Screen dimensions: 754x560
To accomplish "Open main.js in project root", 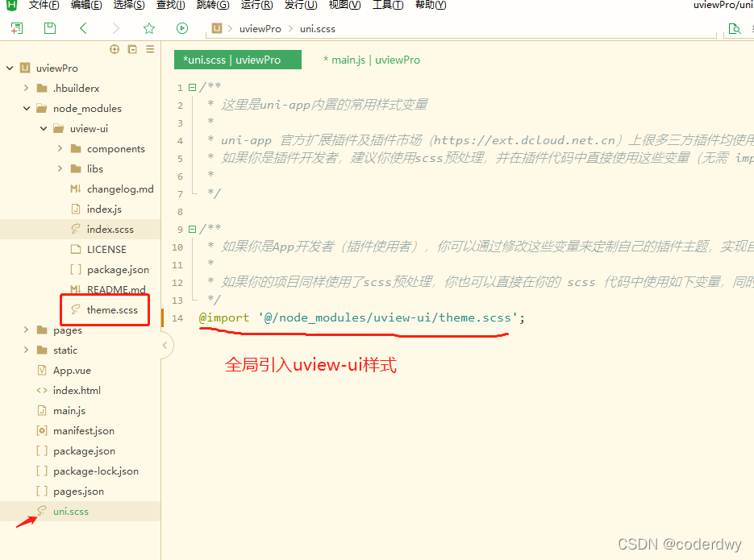I will pos(69,411).
